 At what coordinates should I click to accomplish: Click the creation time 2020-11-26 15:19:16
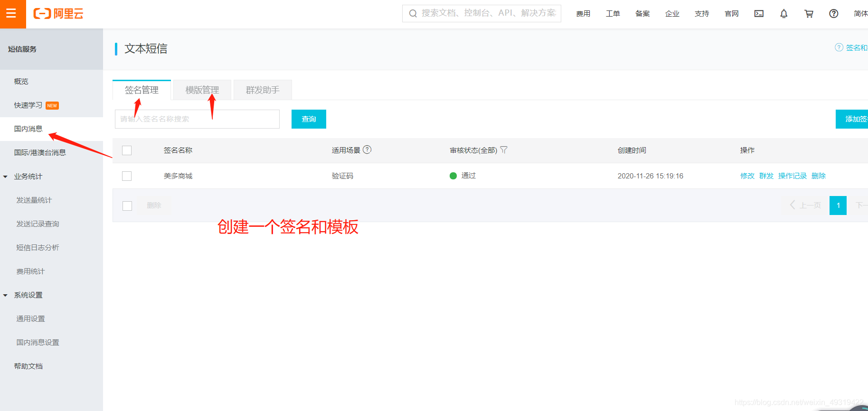(651, 176)
